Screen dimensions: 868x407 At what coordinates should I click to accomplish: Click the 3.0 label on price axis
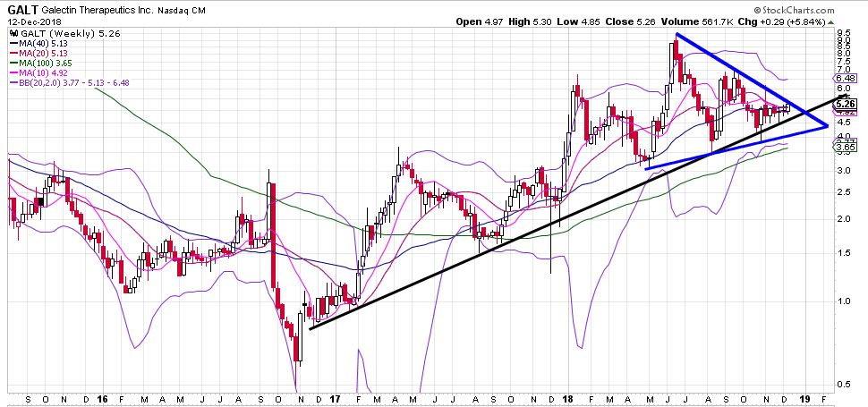pos(844,171)
